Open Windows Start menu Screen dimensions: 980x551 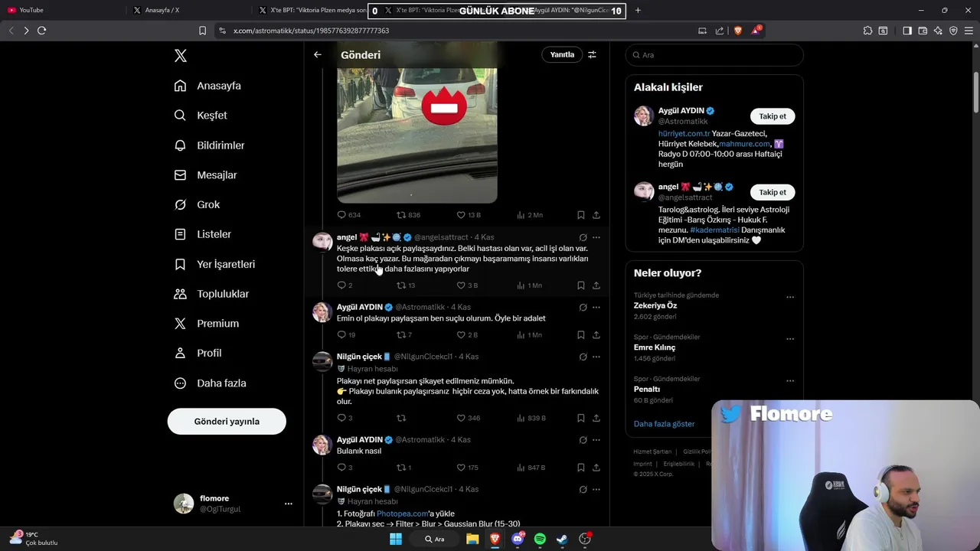tap(396, 539)
